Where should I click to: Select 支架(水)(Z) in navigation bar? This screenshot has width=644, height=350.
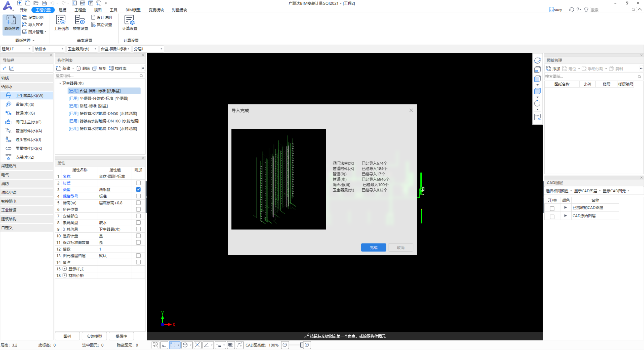click(27, 157)
